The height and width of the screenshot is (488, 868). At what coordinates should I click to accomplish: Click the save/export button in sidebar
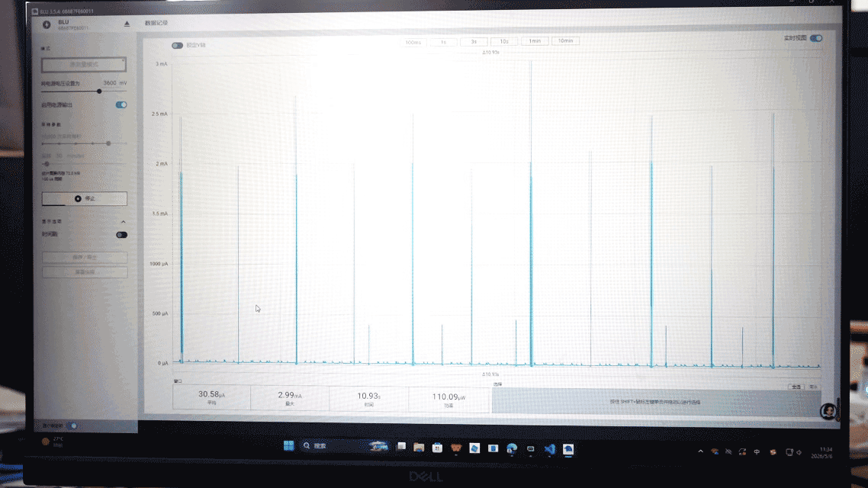85,257
